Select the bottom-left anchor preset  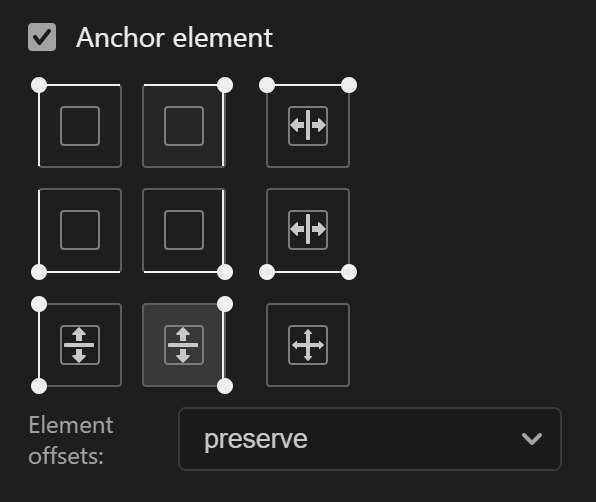[x=80, y=230]
